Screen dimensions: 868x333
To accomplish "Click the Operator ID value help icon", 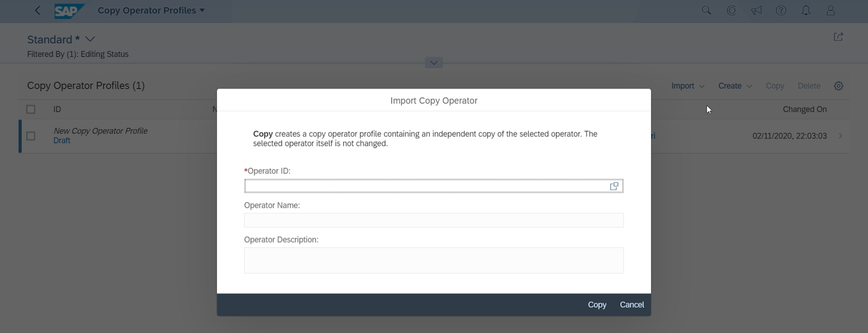I will [x=614, y=186].
